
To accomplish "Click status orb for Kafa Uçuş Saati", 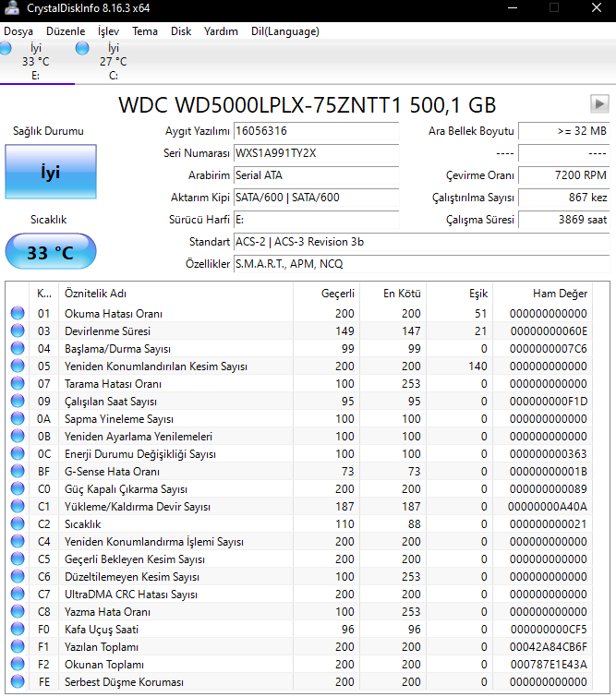I will (x=18, y=630).
